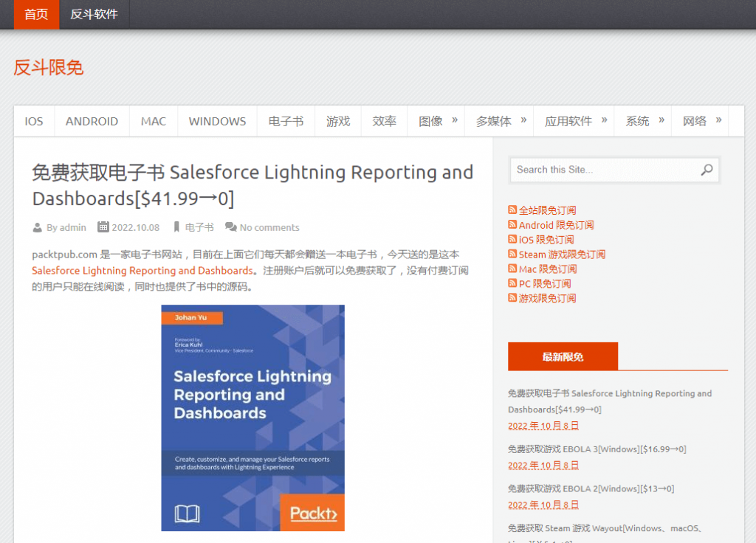
Task: Click the RSS icon beside 游戏限免订阅
Action: click(513, 298)
